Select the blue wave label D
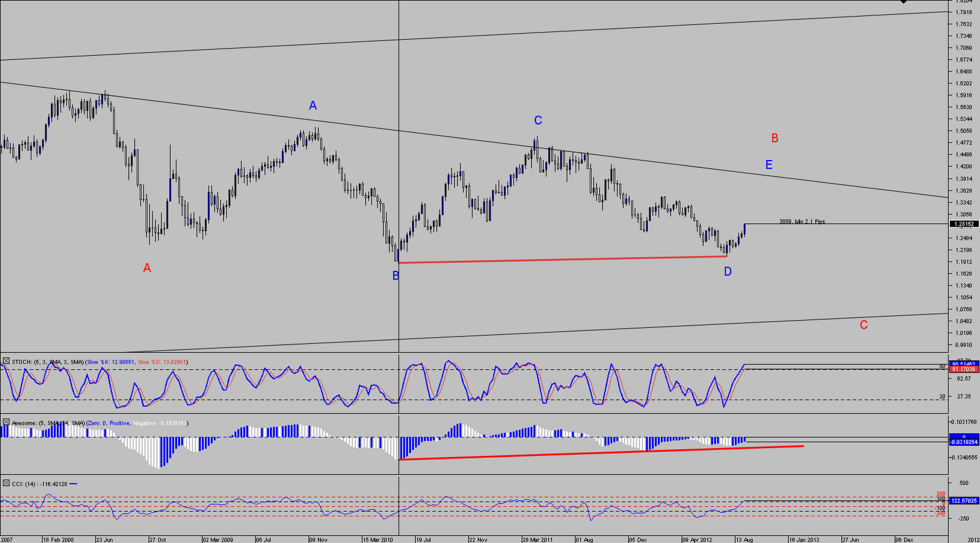Screen dimensions: 980x543 pyautogui.click(x=728, y=271)
